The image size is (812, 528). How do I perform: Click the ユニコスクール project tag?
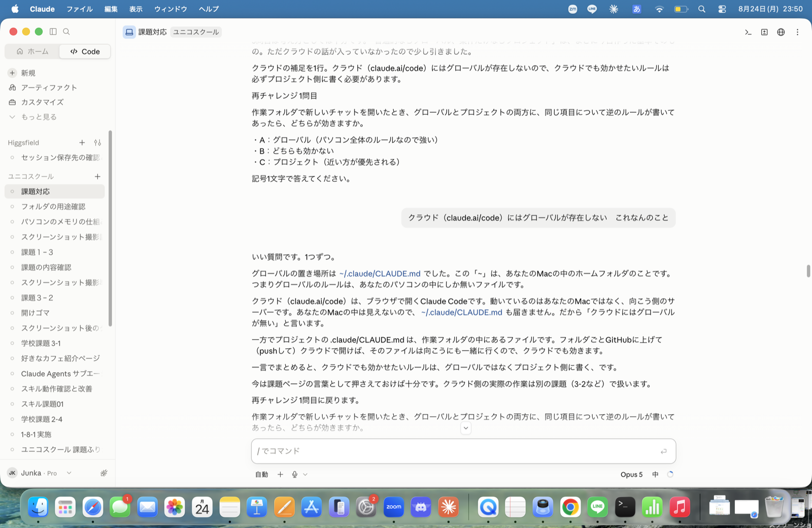(x=196, y=32)
